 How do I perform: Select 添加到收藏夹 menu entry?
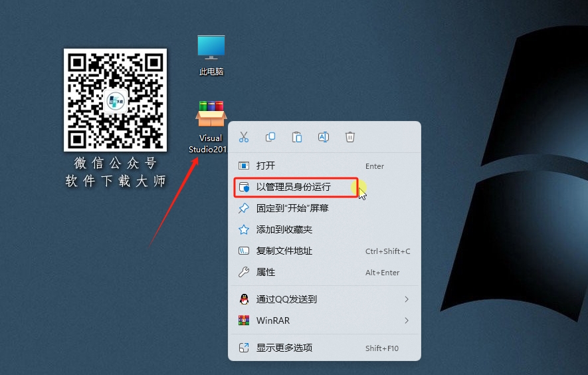[324, 229]
